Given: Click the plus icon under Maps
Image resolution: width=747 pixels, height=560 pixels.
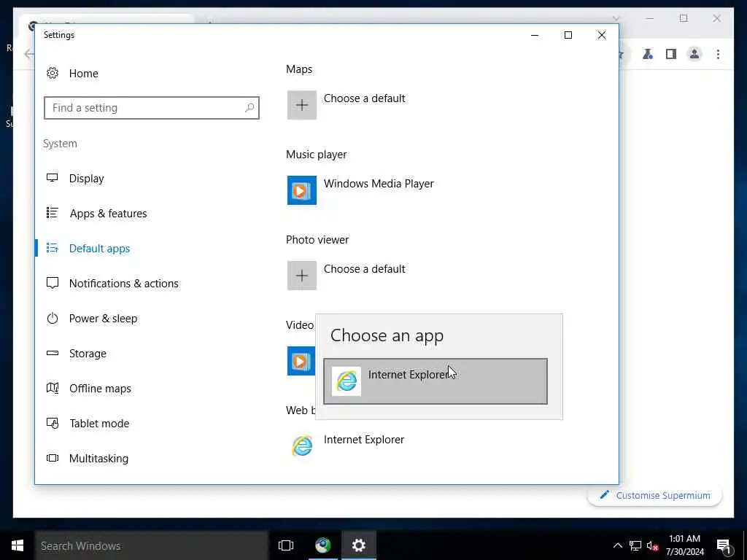Looking at the screenshot, I should tap(301, 105).
